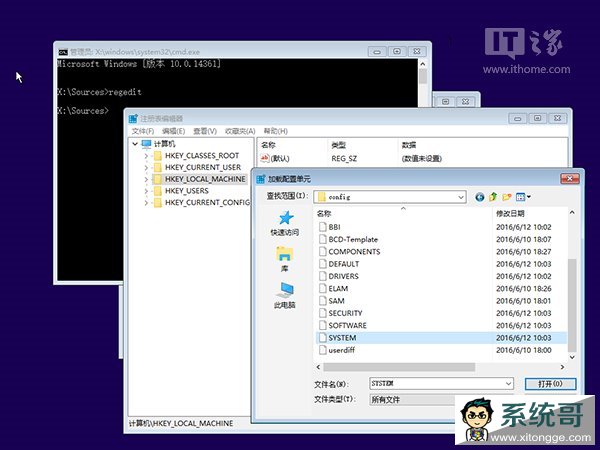Expand the HKEY_CURRENT_USER node
Screen dimensions: 600x450
tap(146, 167)
